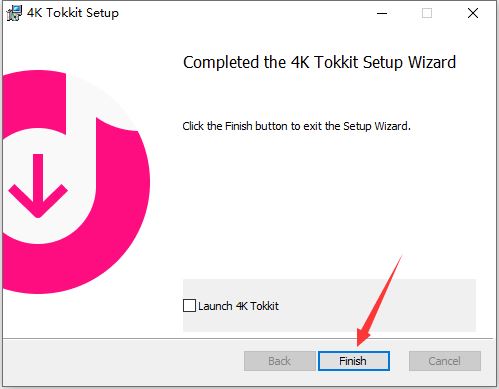The height and width of the screenshot is (389, 499).
Task: Close the 4K Tokkit Setup window
Action: pyautogui.click(x=473, y=13)
